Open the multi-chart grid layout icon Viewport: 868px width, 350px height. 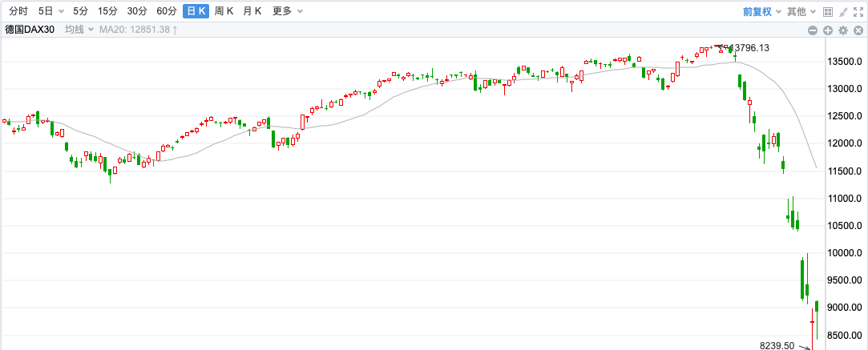click(x=828, y=11)
